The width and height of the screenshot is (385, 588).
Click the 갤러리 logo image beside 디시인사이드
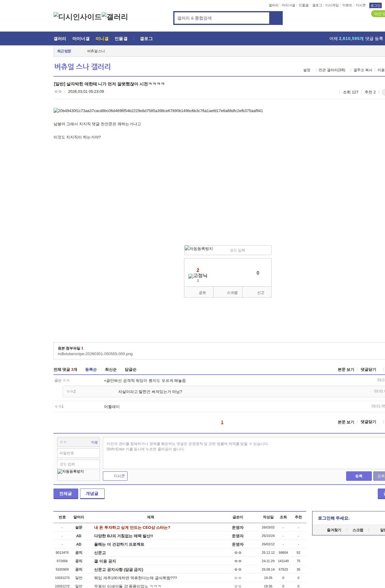[x=115, y=17]
